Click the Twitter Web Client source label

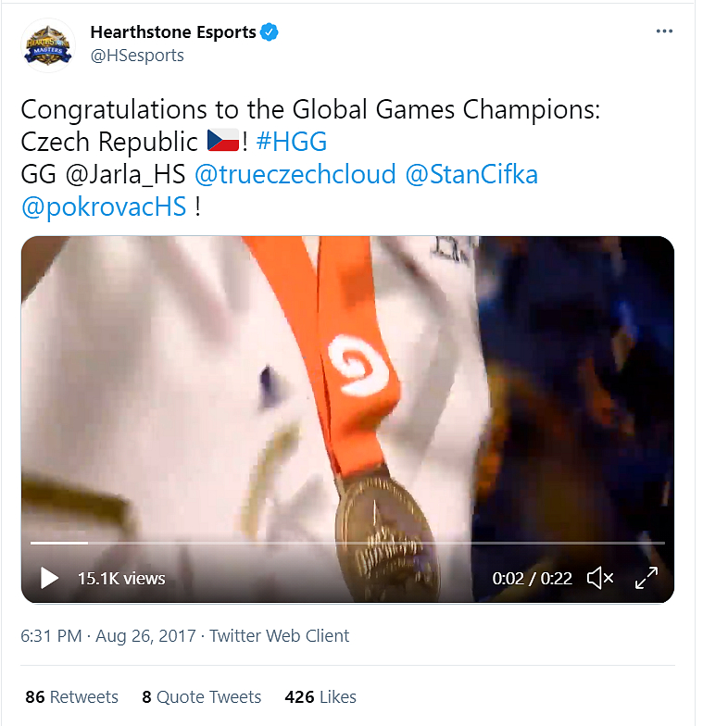click(280, 636)
